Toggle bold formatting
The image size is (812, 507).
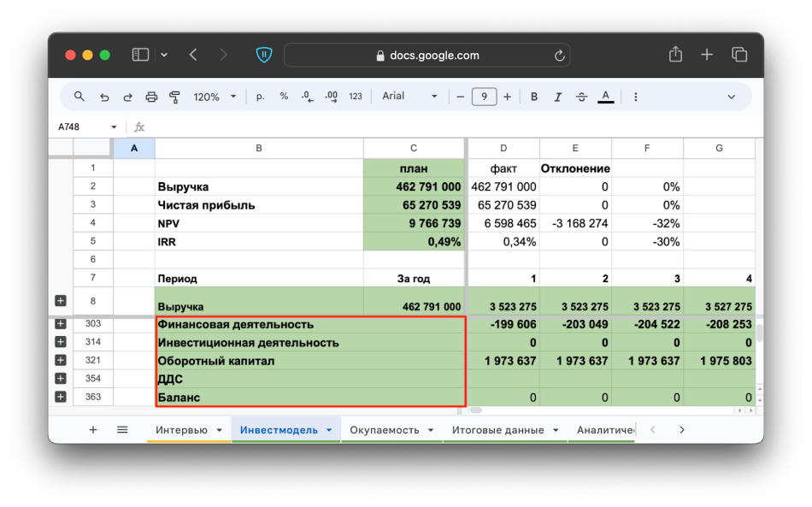click(x=534, y=97)
